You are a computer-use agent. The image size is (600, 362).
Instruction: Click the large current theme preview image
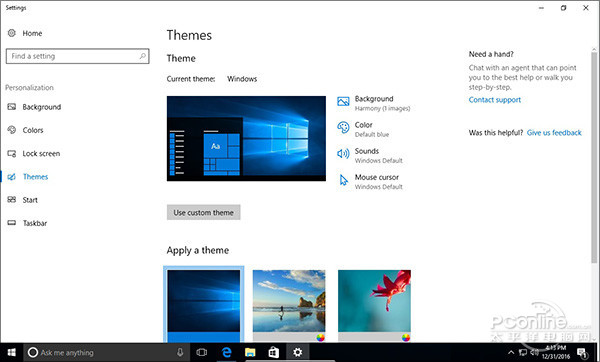point(246,139)
